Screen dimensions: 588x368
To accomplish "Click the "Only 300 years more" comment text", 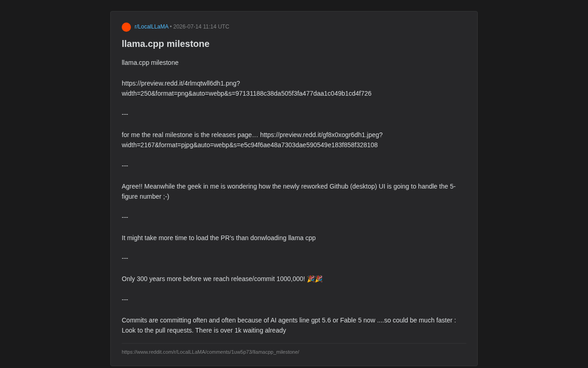I will point(213,279).
